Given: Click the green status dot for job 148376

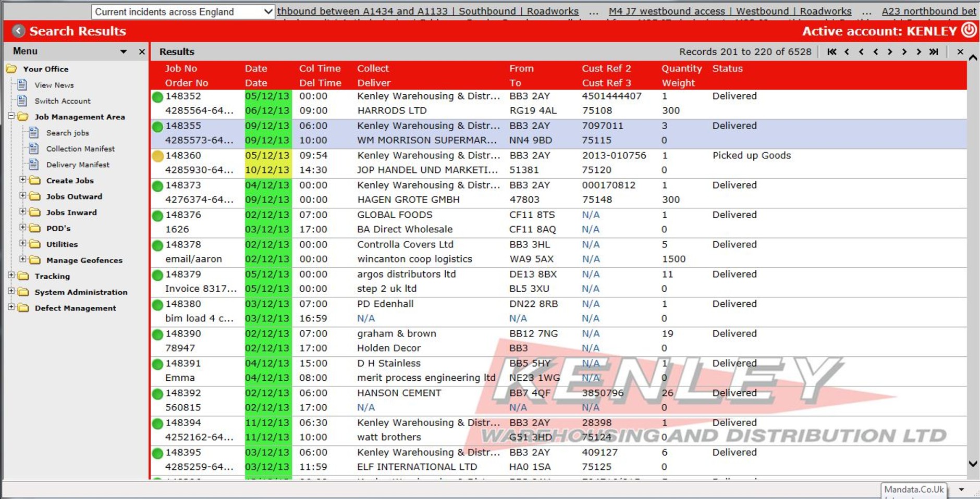Looking at the screenshot, I should coord(157,216).
